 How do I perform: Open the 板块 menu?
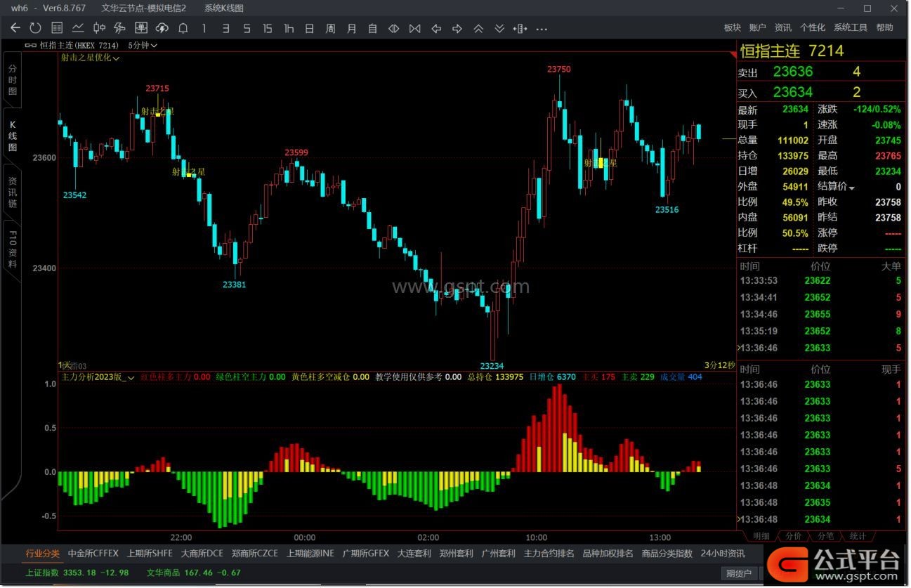click(x=733, y=27)
